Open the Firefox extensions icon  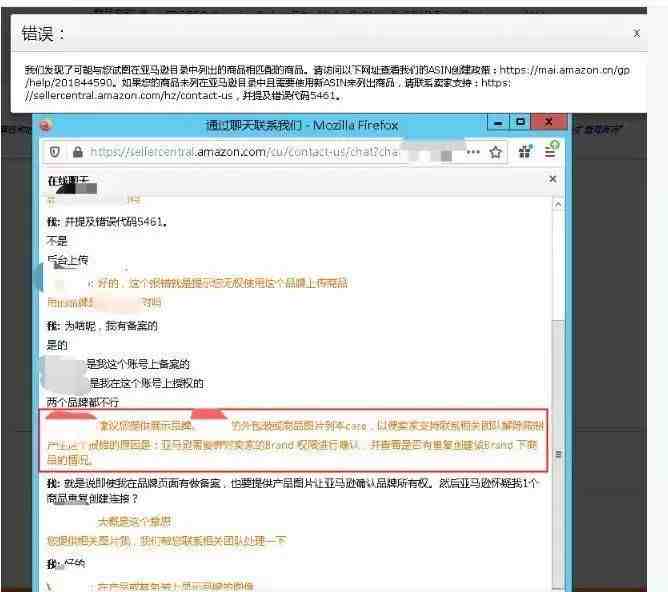pos(525,151)
